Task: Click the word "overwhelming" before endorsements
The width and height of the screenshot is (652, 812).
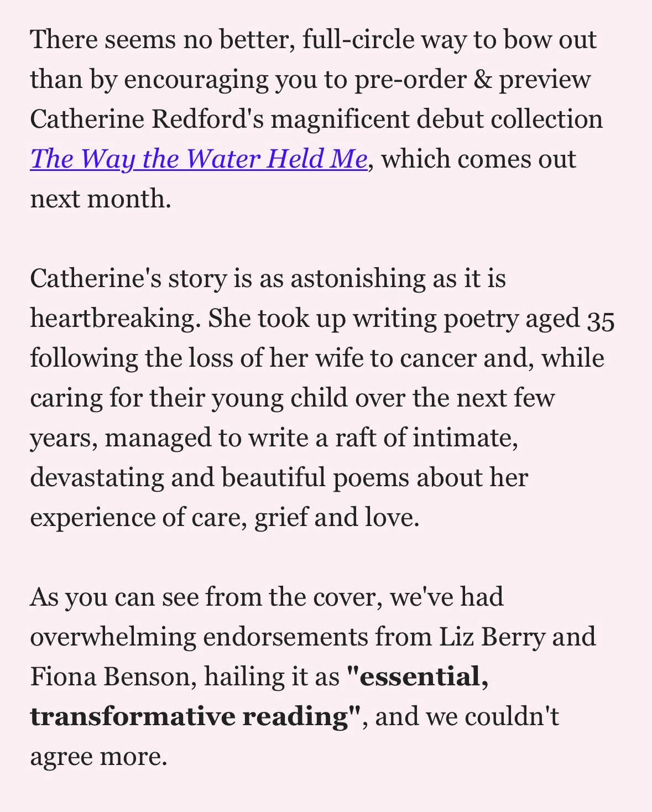Action: tap(113, 637)
